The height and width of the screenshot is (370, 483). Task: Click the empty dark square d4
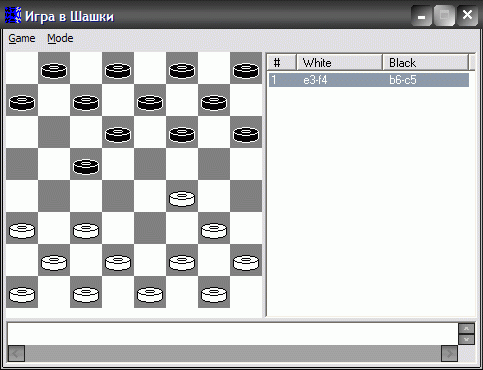[x=118, y=196]
